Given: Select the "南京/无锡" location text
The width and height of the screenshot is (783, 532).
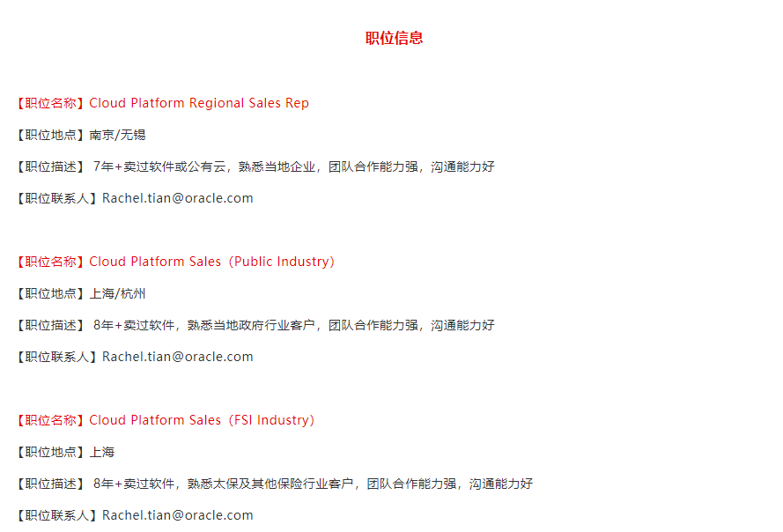Looking at the screenshot, I should 117,135.
